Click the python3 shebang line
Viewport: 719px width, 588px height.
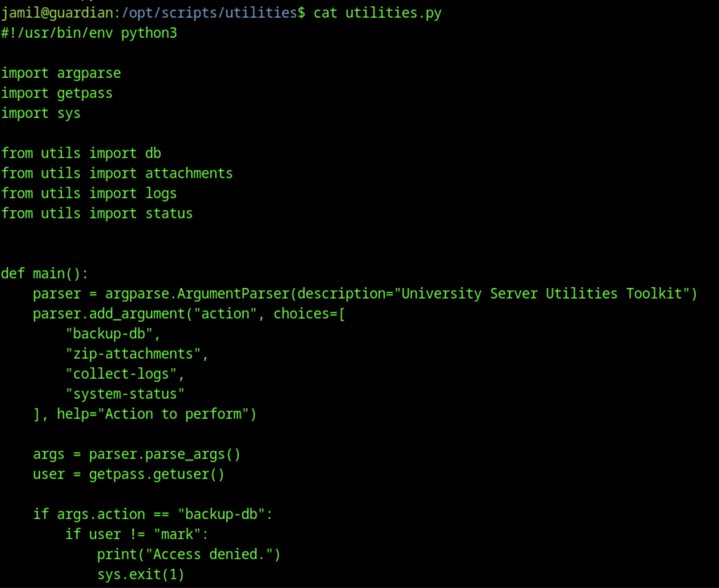pos(88,33)
